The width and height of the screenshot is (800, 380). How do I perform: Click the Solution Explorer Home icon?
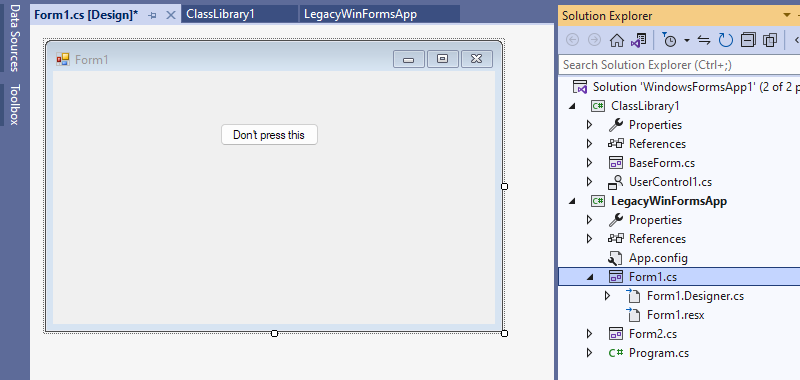[x=617, y=40]
